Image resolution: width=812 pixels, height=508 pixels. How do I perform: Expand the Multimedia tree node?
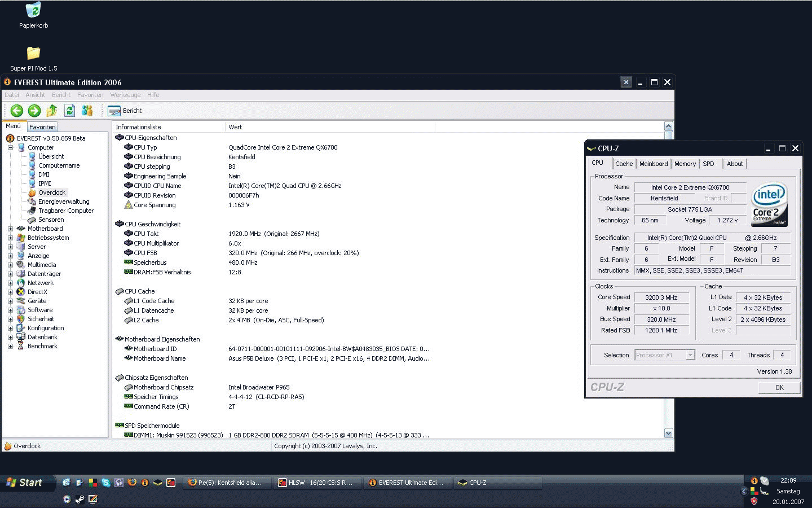click(10, 265)
